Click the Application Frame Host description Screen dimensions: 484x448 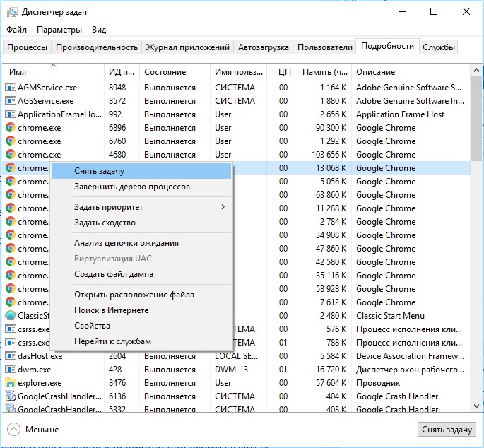(400, 114)
